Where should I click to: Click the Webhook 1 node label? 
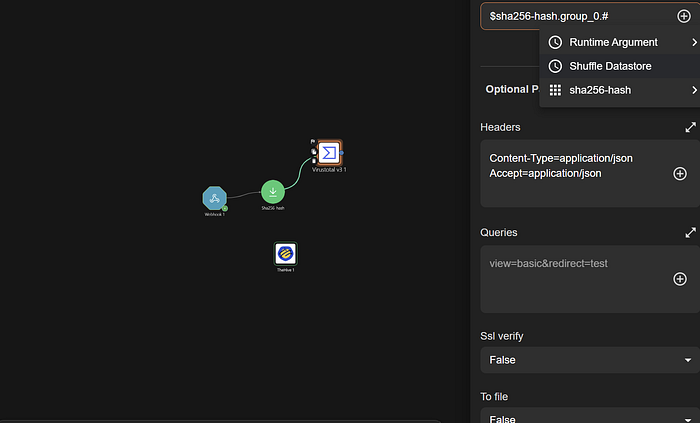coord(214,214)
